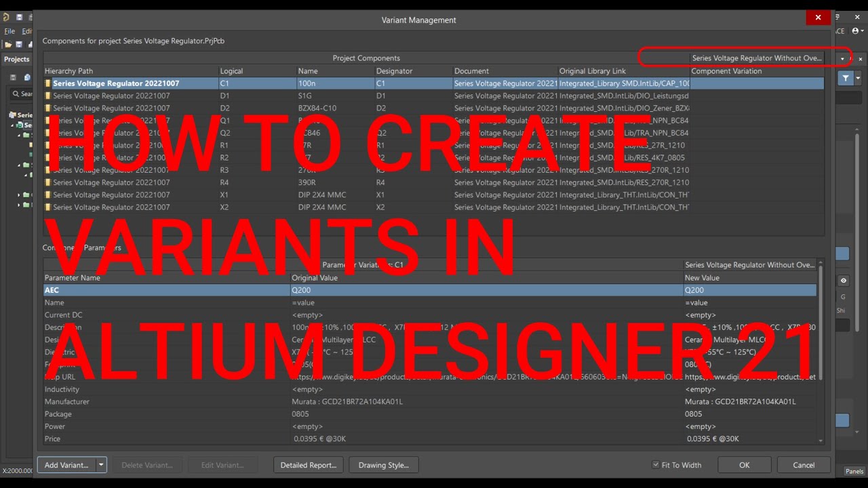
Task: Click the Logical column header
Action: (x=257, y=71)
